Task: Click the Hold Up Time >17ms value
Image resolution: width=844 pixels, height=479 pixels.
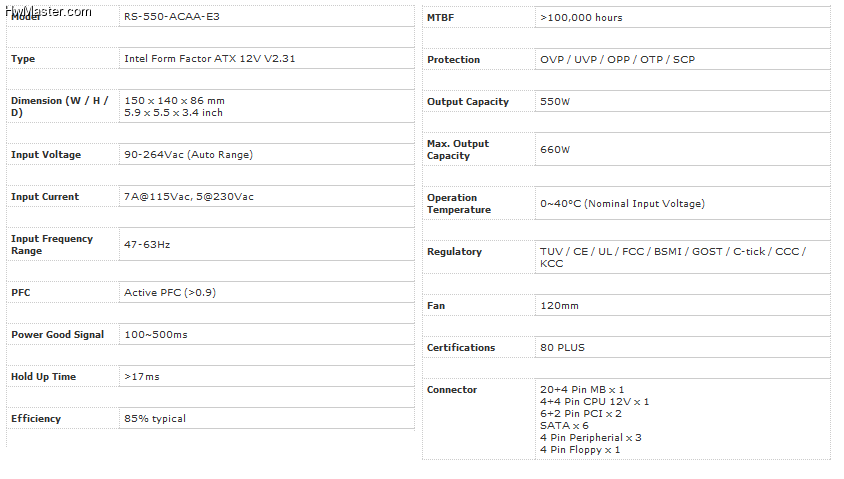Action: [x=142, y=377]
